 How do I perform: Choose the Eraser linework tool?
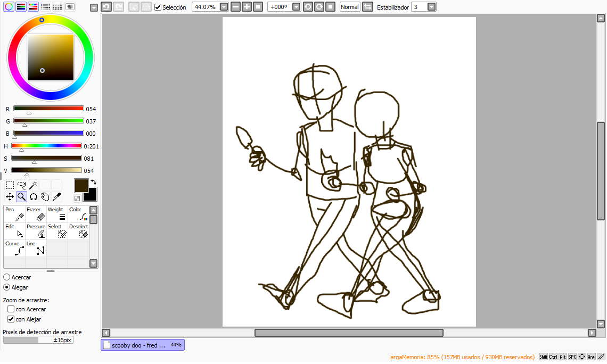click(x=36, y=214)
